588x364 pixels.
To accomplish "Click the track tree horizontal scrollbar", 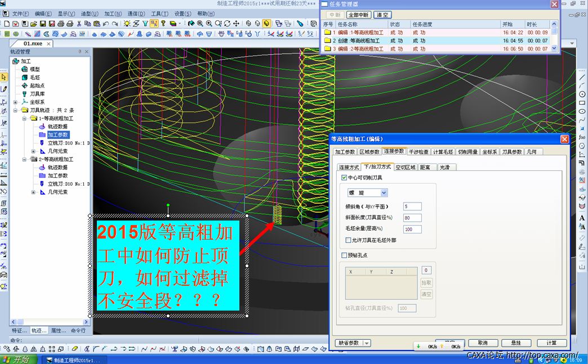I will pyautogui.click(x=50, y=322).
